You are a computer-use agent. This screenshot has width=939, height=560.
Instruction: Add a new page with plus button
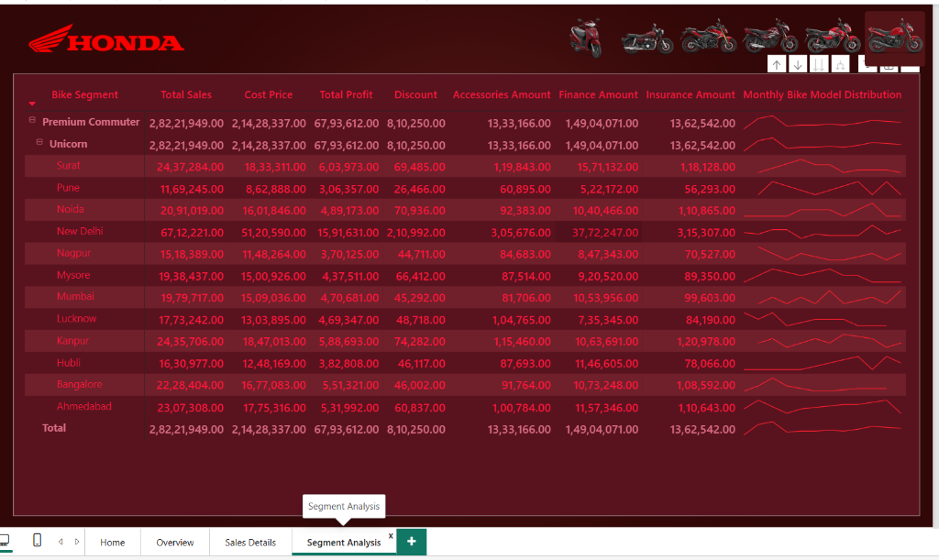[412, 542]
